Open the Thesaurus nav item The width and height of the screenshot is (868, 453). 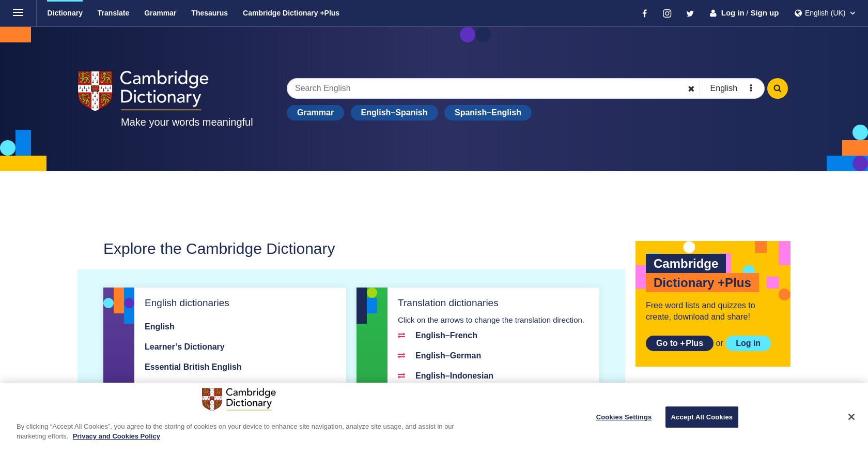(x=209, y=13)
